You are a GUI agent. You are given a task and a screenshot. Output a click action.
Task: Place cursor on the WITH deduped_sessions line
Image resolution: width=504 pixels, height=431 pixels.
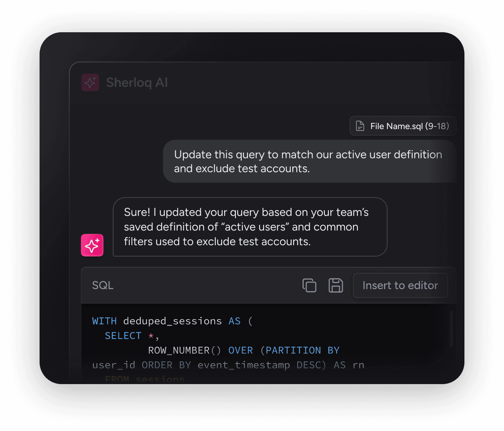(172, 321)
